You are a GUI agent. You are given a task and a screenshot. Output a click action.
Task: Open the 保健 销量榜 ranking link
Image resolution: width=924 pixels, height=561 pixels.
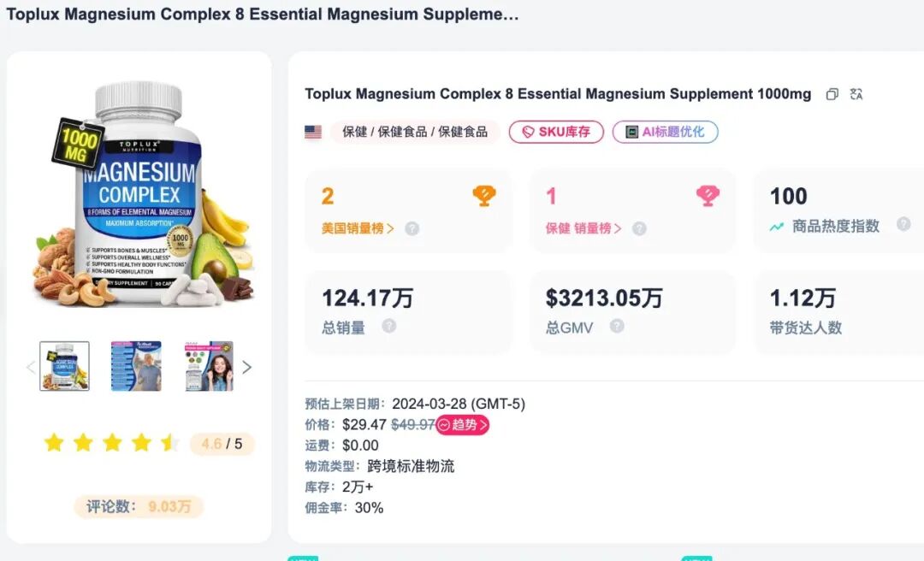(583, 228)
